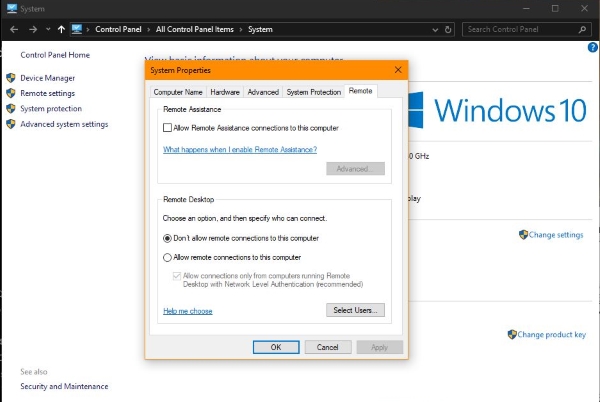
Task: Click the Up arrow to parent folder
Action: [x=61, y=29]
